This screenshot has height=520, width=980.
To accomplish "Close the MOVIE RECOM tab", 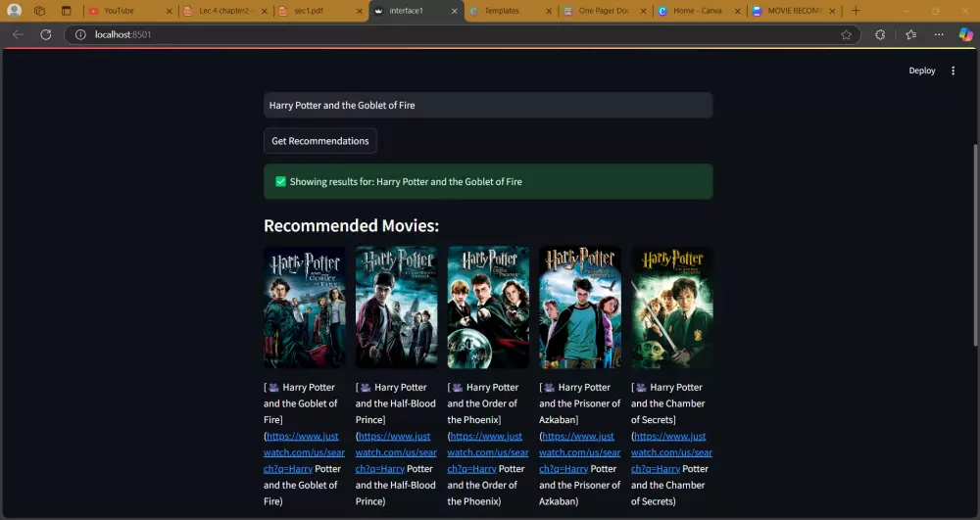I will (832, 11).
